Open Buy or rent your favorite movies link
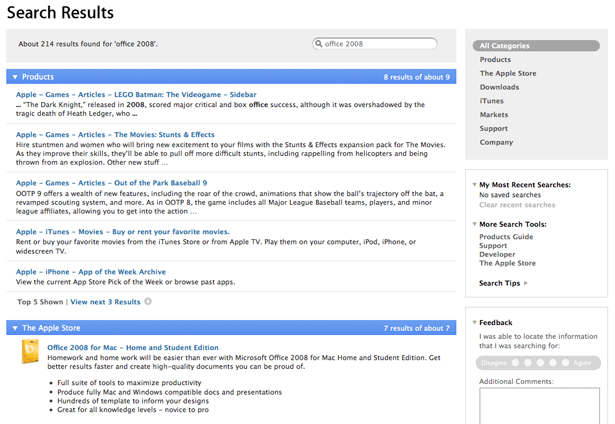This screenshot has height=424, width=615. 123,232
